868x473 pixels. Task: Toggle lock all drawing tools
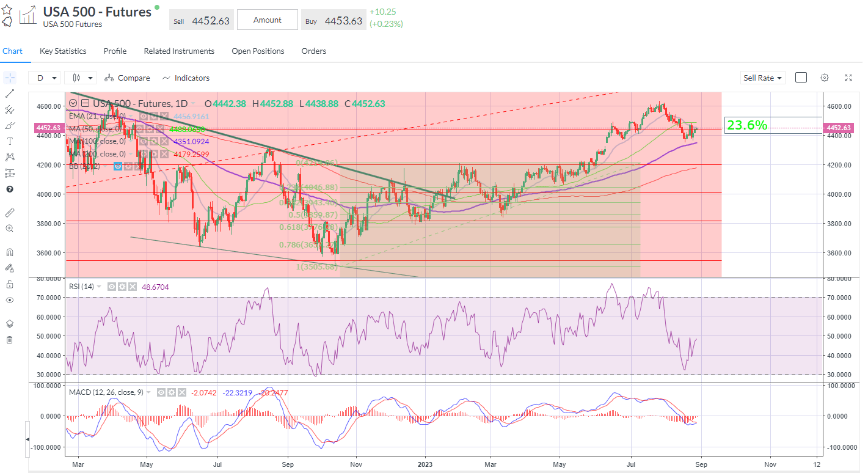(x=9, y=284)
